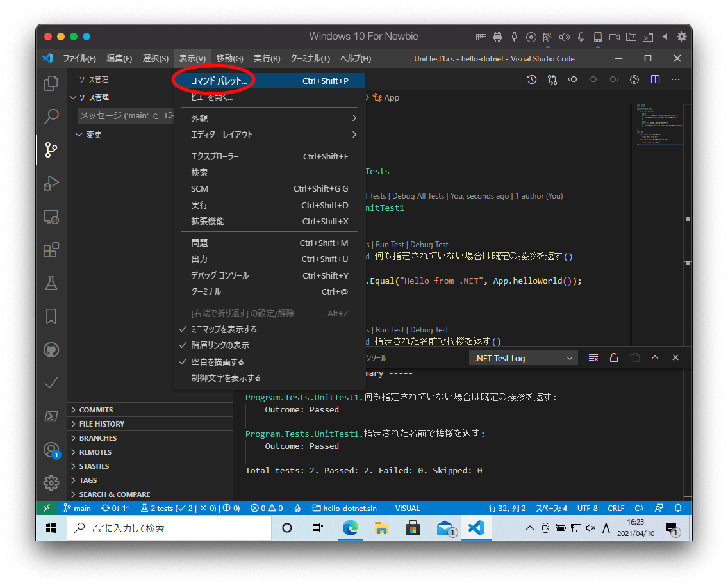This screenshot has height=588, width=728.
Task: Open the Test beaker icon in sidebar
Action: pos(51,283)
